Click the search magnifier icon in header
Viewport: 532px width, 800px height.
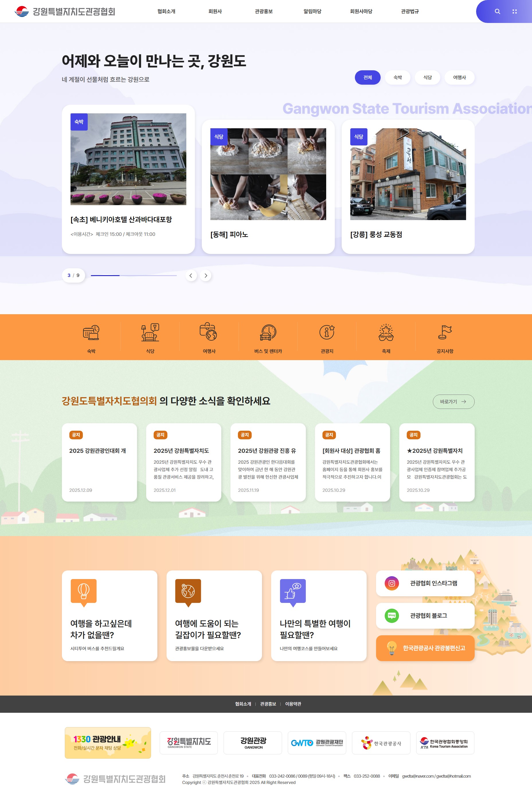pos(497,11)
